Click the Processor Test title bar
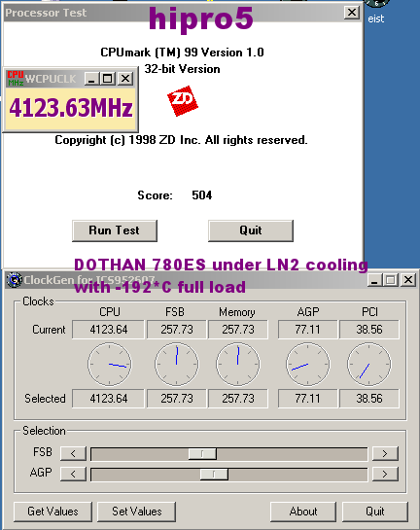The width and height of the screenshot is (420, 530). tap(183, 14)
